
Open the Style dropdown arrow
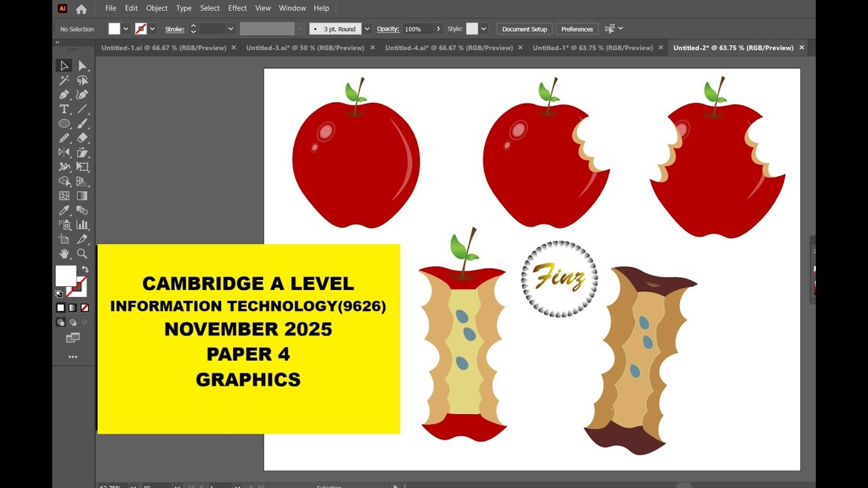[x=483, y=29]
